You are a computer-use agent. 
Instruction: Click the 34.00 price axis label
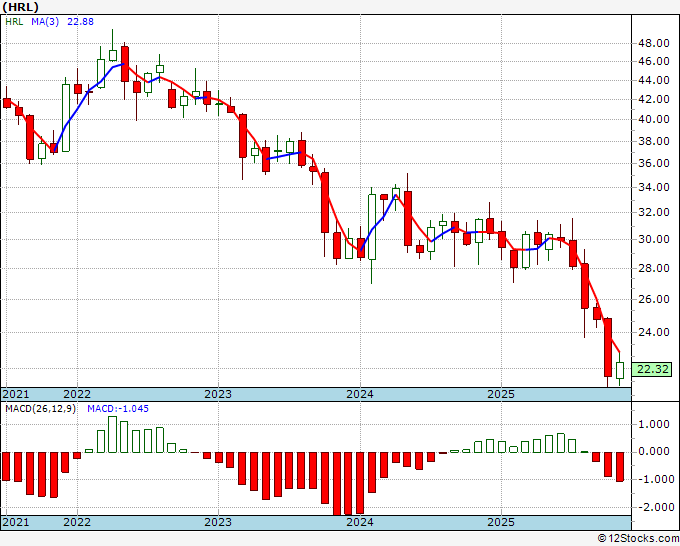653,187
